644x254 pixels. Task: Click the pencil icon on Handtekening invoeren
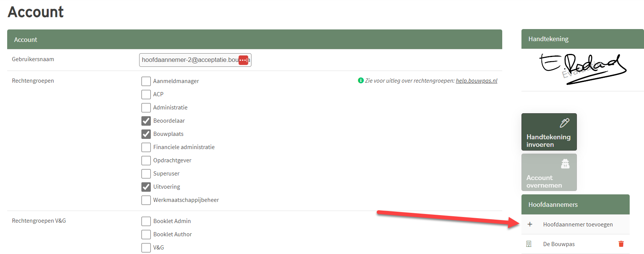(564, 123)
